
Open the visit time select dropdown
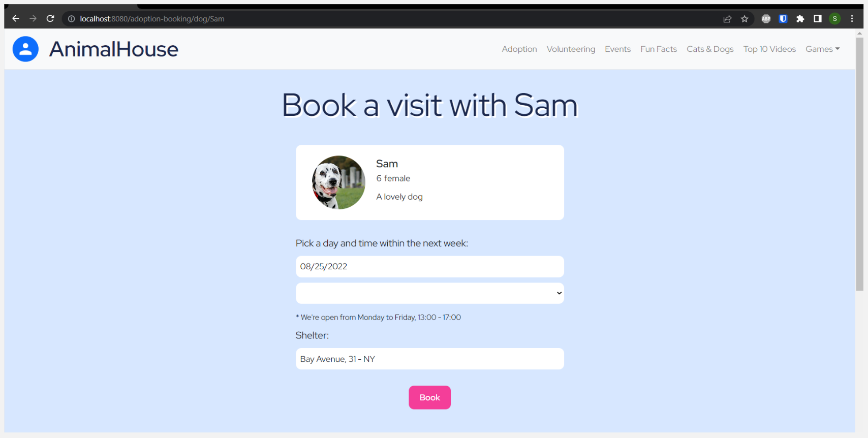[x=430, y=293]
